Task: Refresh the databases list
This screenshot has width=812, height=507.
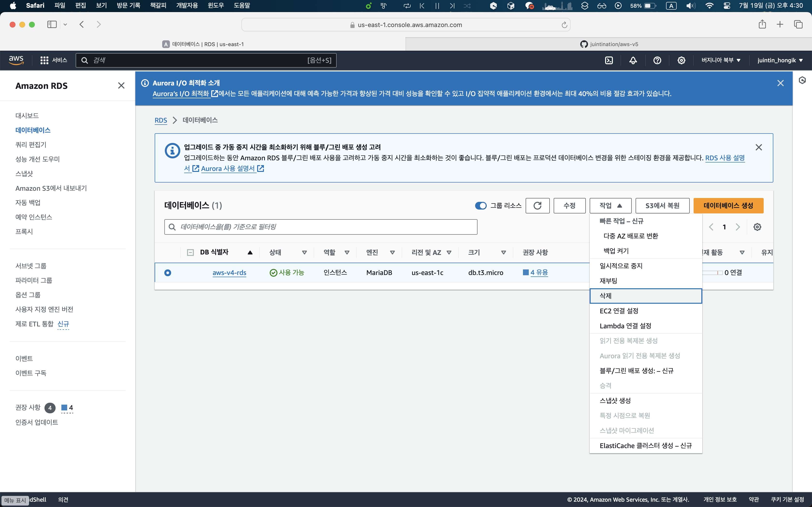Action: [x=537, y=205]
